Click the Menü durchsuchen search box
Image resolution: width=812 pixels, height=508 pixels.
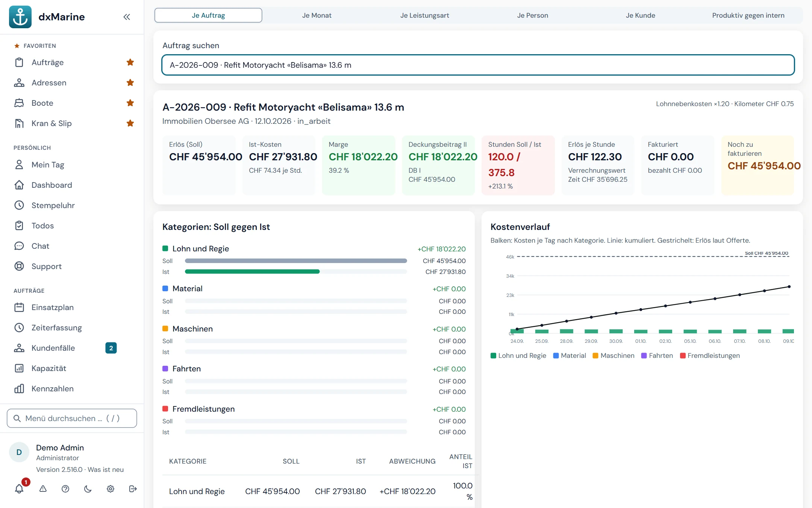coord(72,418)
